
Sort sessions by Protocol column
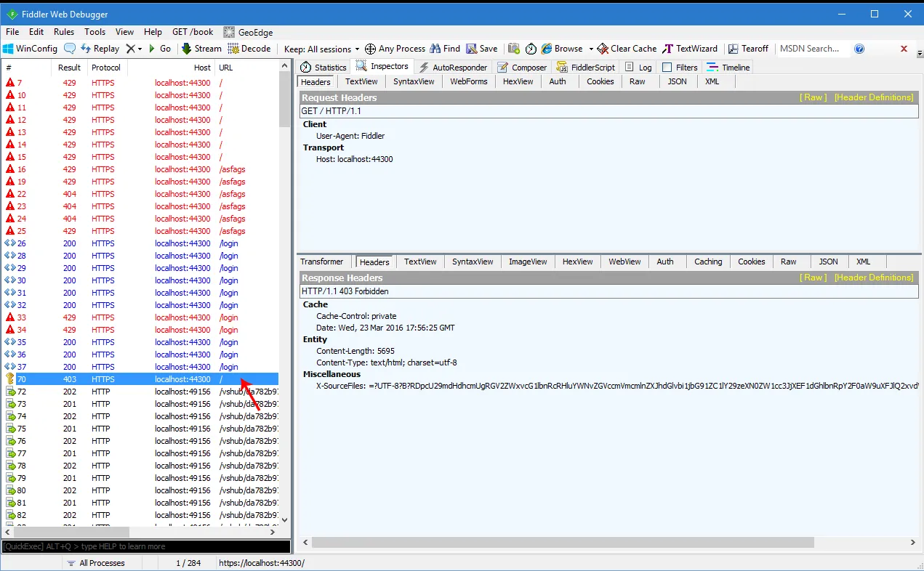(x=106, y=68)
